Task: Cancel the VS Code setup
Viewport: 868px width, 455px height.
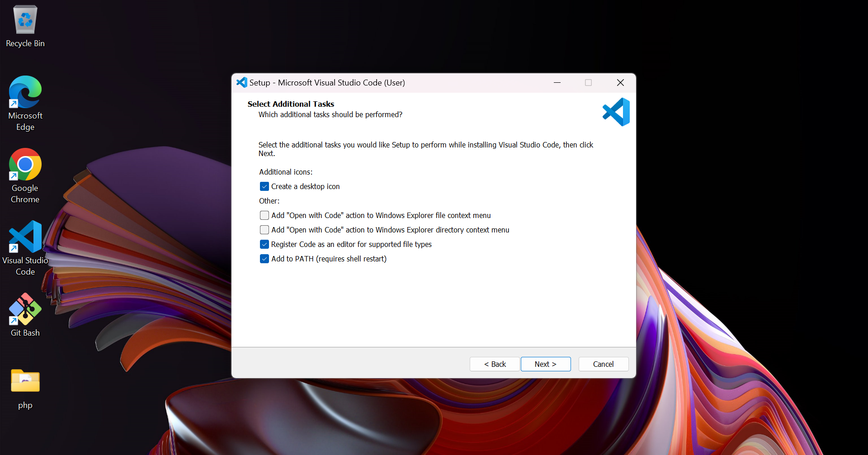Action: [x=604, y=364]
